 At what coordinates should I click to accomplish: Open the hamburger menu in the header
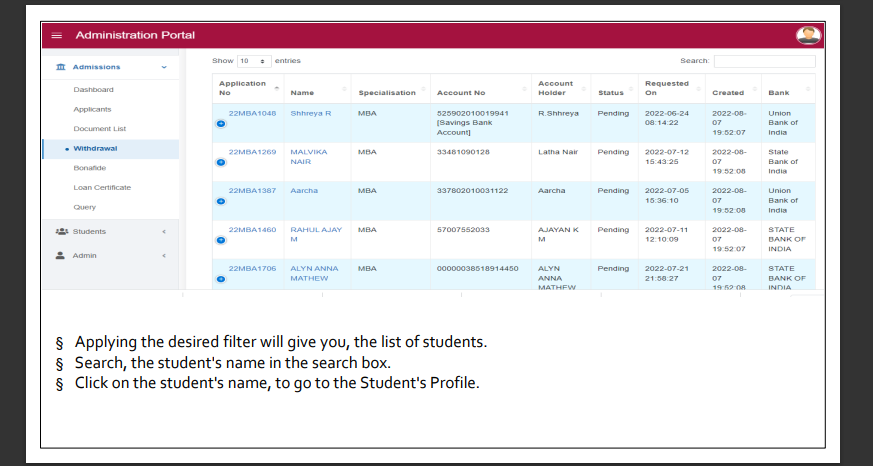pyautogui.click(x=56, y=36)
